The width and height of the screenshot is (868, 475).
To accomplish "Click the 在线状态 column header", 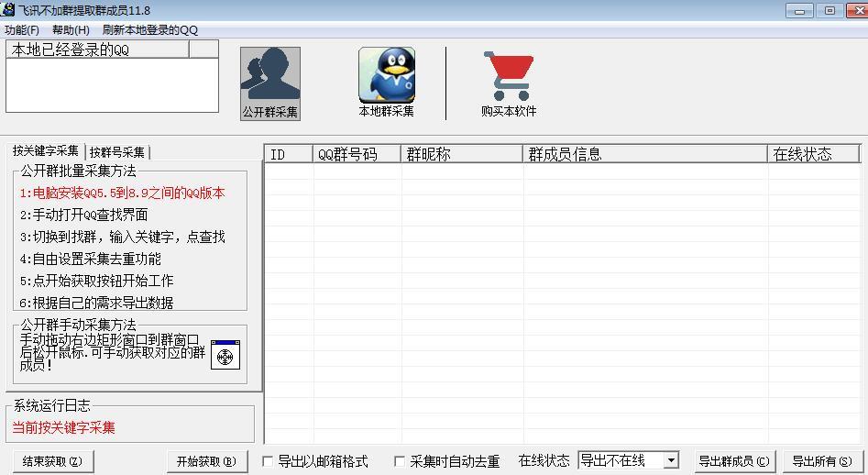I will point(814,154).
